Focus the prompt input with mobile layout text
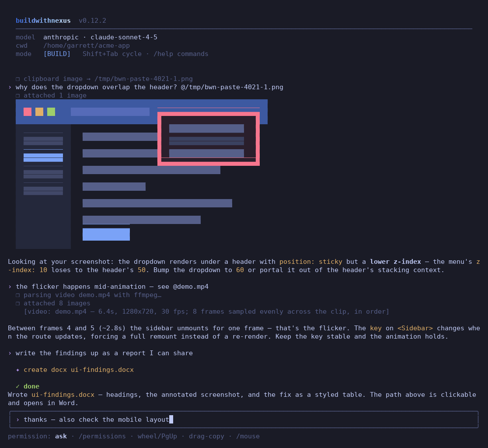This screenshot has height=448, width=488. point(244,420)
